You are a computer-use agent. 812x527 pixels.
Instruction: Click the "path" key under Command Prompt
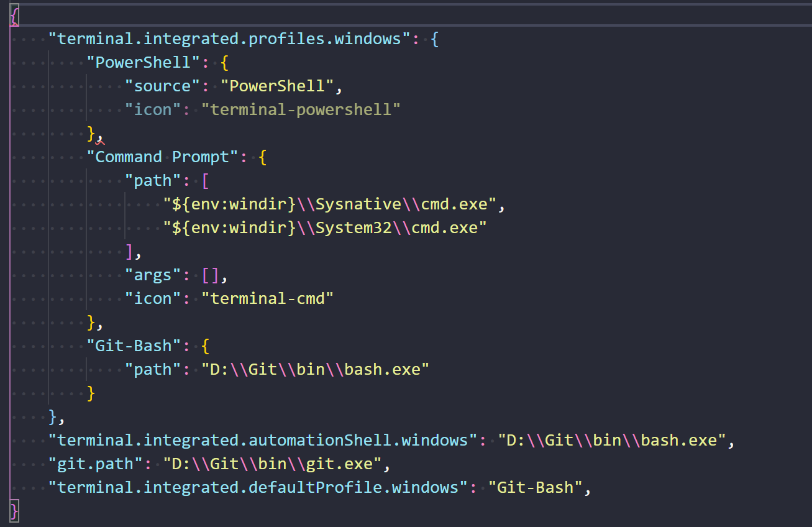(x=153, y=180)
